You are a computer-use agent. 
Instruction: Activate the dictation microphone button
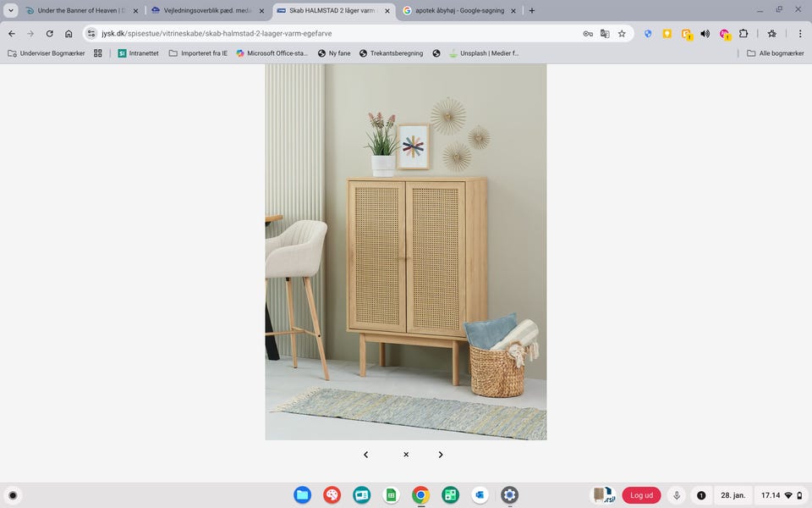point(677,495)
